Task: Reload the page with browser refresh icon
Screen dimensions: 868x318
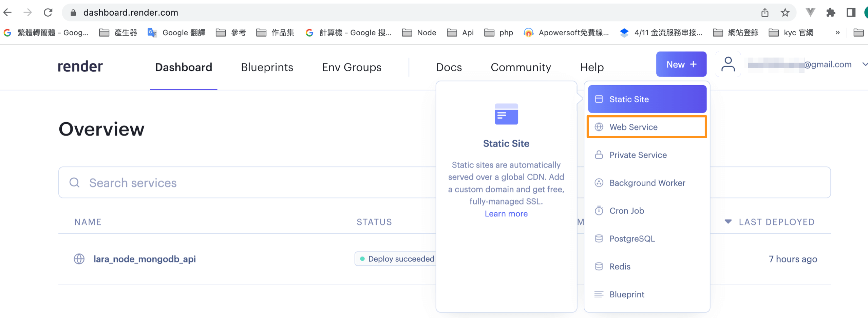Action: click(48, 13)
